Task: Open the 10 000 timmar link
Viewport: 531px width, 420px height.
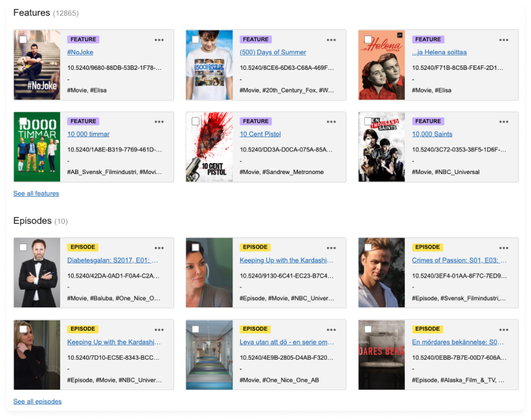Action: [x=88, y=134]
